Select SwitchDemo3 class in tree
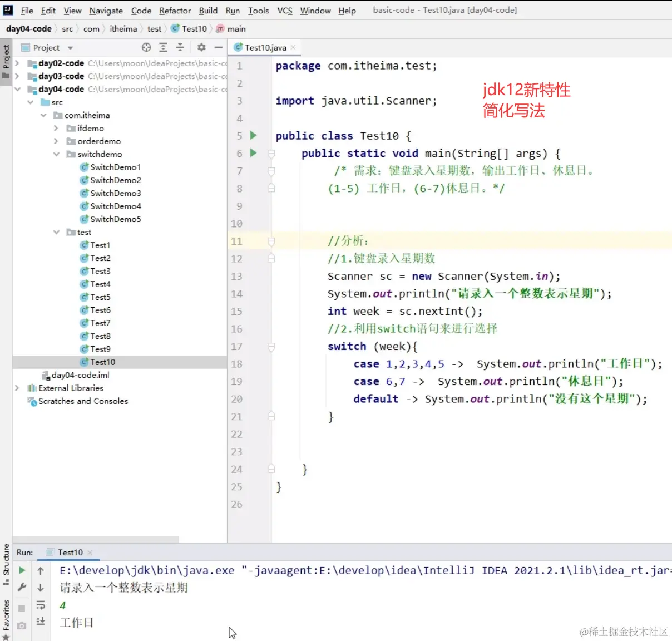Screen dimensions: 672x641 [110, 193]
